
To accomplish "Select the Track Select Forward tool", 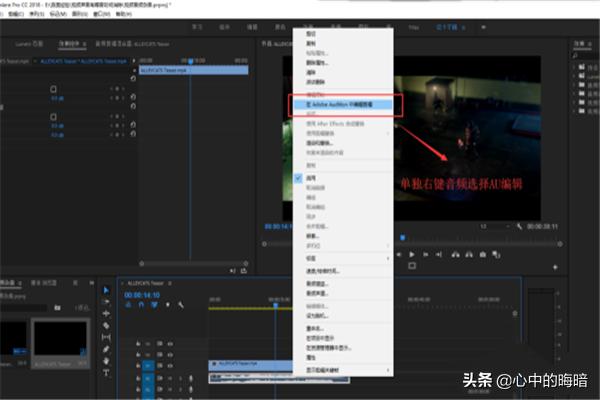I will click(106, 302).
